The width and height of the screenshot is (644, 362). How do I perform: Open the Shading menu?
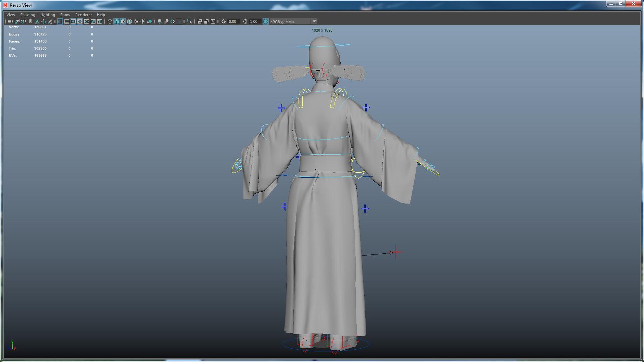[x=28, y=15]
